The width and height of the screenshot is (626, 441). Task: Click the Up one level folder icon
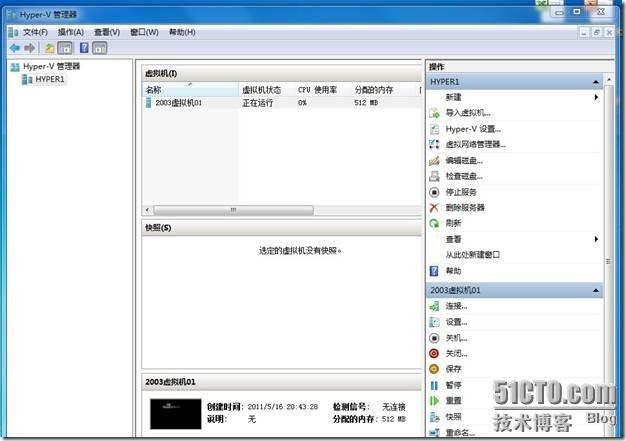pyautogui.click(x=49, y=48)
